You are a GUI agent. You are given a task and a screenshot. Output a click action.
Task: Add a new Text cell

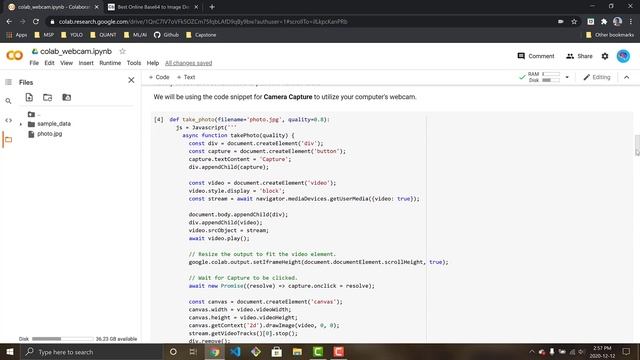[186, 77]
